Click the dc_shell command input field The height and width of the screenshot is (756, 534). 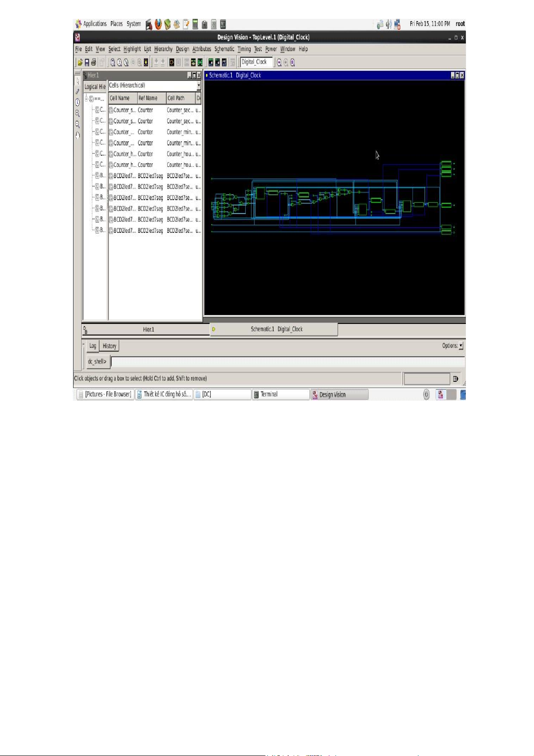coord(287,362)
